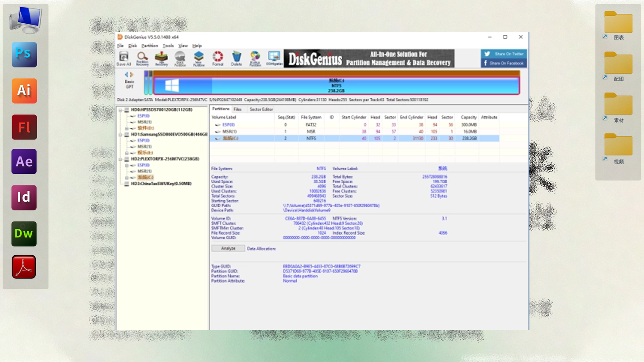This screenshot has width=644, height=362.
Task: Select HD3:ChinaTaxSWUKey disk in tree
Action: pos(161,184)
